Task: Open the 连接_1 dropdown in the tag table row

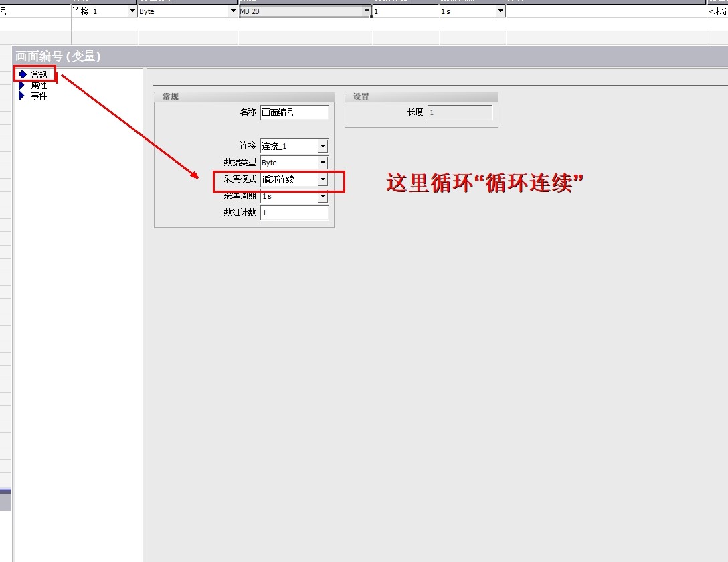Action: click(x=132, y=11)
